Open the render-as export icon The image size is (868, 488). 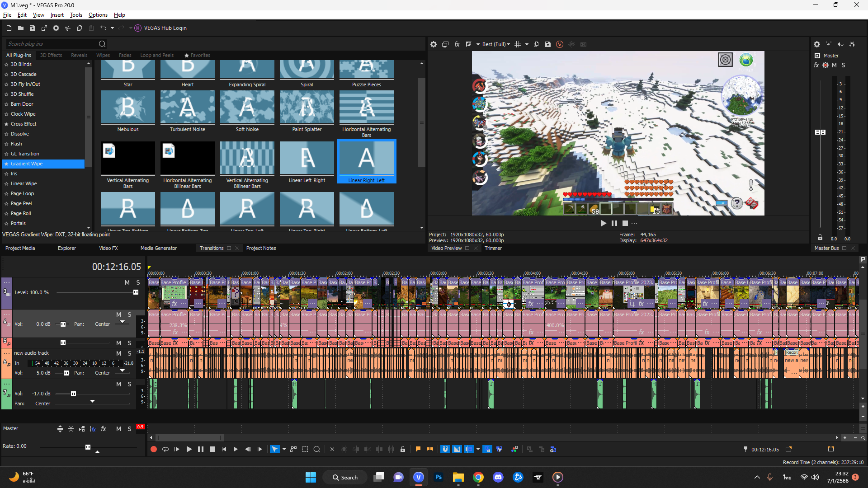pyautogui.click(x=44, y=28)
